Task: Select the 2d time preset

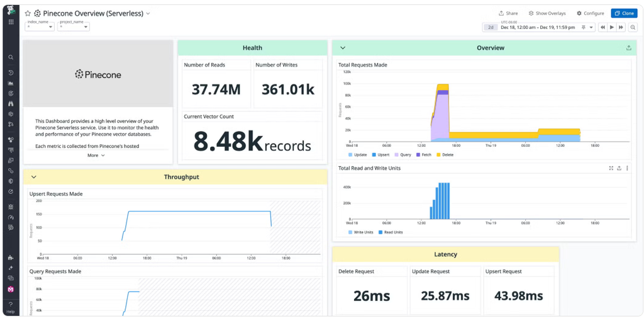Action: click(491, 27)
